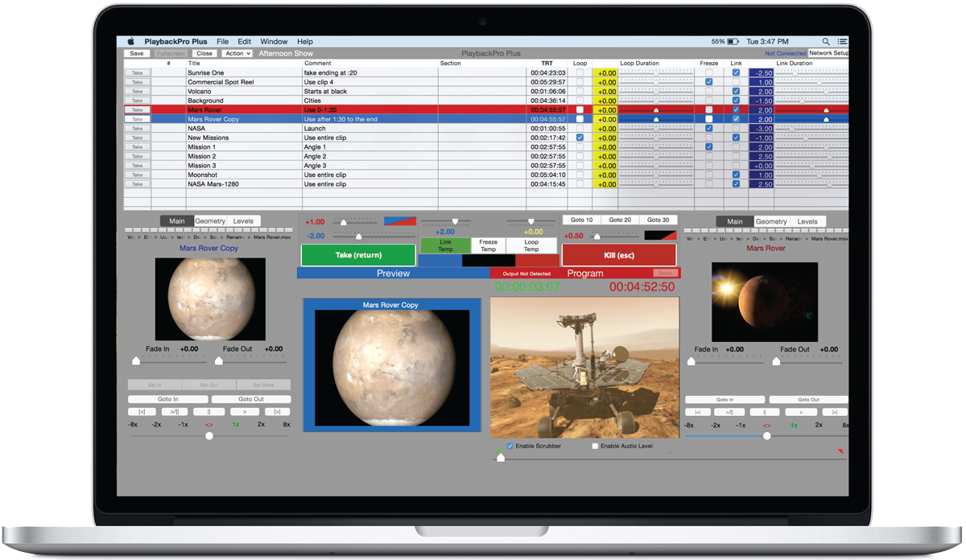Click the black-red fade curve icon near +0.50
The image size is (966, 560).
660,235
